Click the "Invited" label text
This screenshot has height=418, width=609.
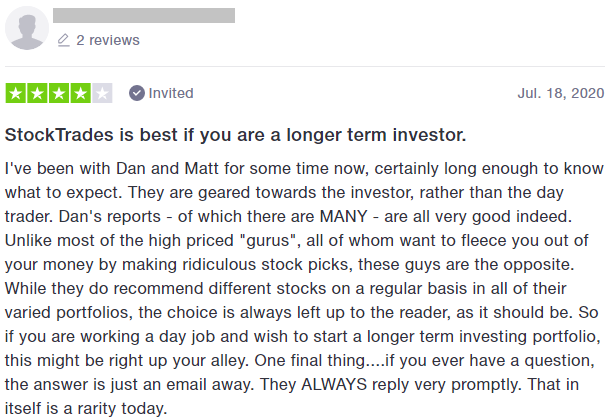coord(171,93)
